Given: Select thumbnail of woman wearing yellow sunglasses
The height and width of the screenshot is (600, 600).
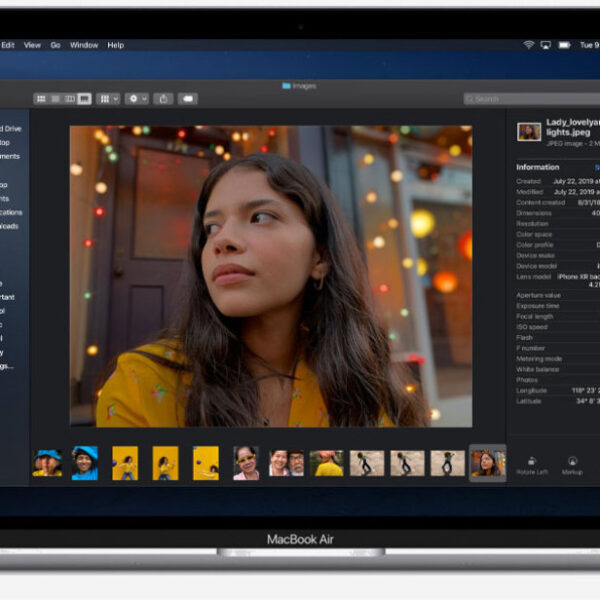Looking at the screenshot, I should click(x=246, y=463).
